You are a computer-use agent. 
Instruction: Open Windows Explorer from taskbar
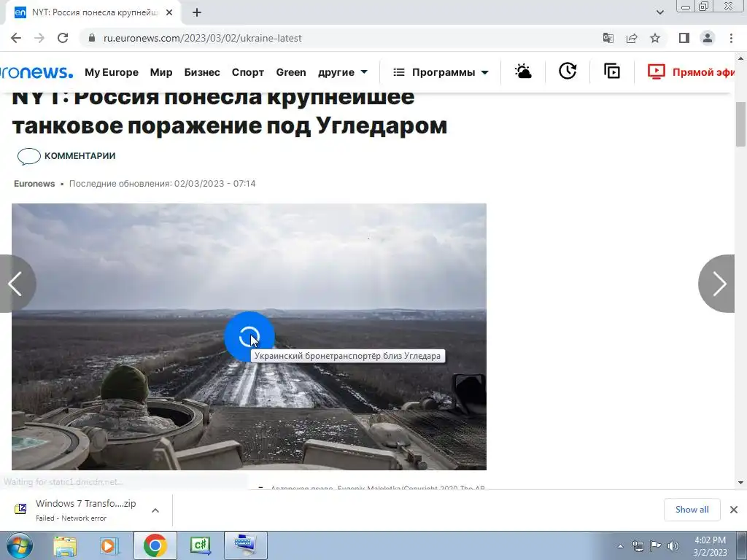[65, 545]
